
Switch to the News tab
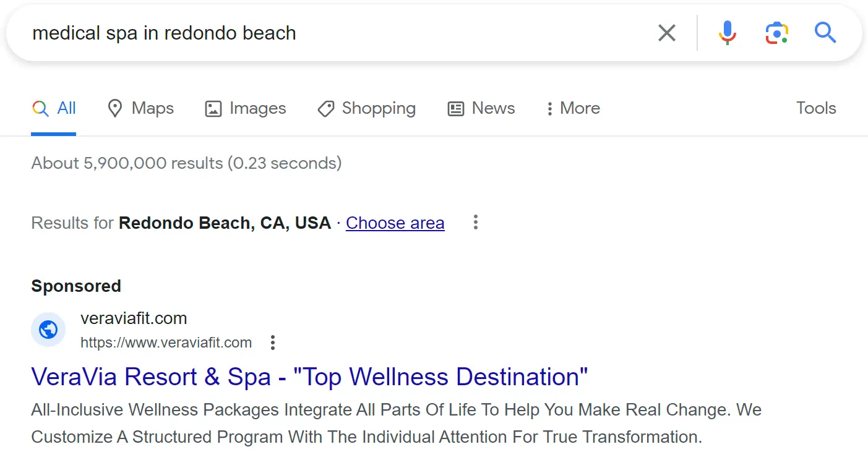(481, 108)
